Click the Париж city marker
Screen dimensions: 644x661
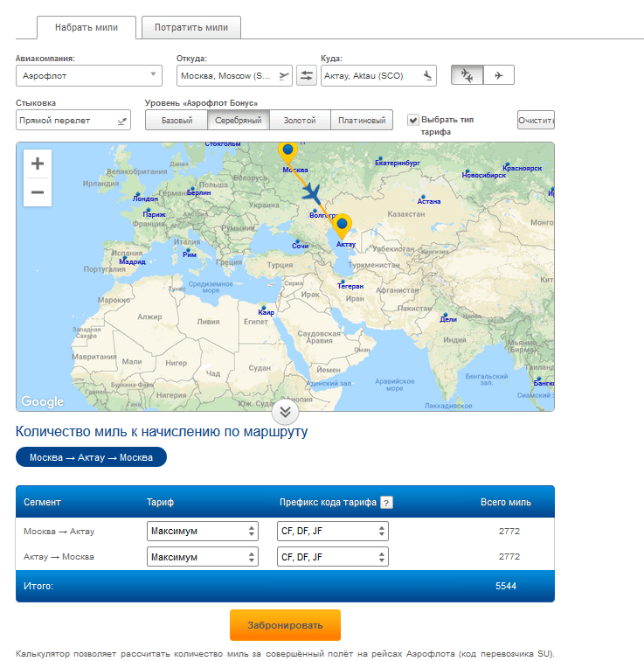click(x=149, y=210)
